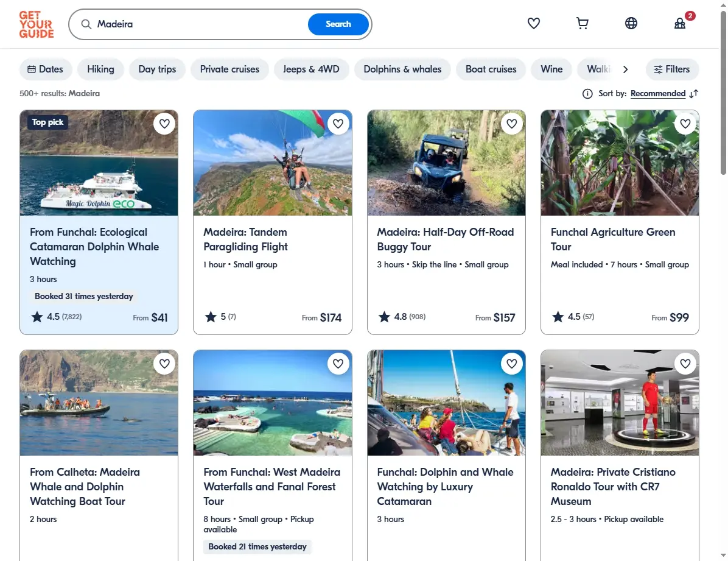728x561 pixels.
Task: Click the '500+ results: Madeira' text
Action: click(60, 93)
